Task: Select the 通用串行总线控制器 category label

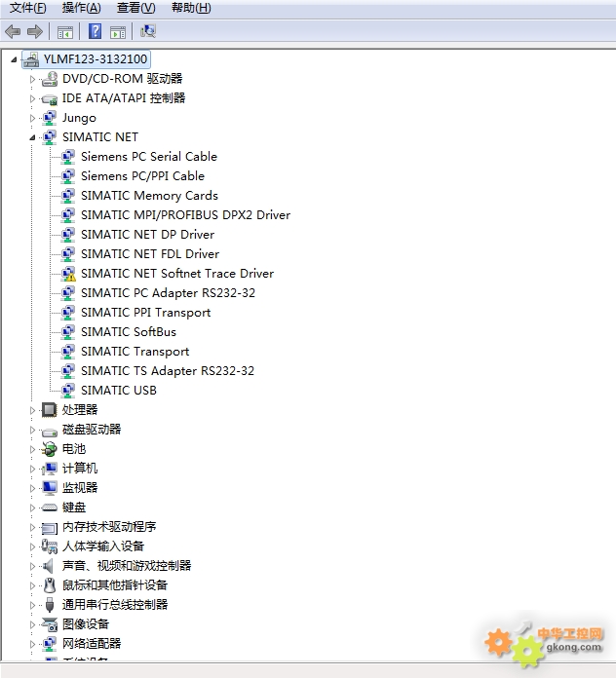Action: click(115, 605)
